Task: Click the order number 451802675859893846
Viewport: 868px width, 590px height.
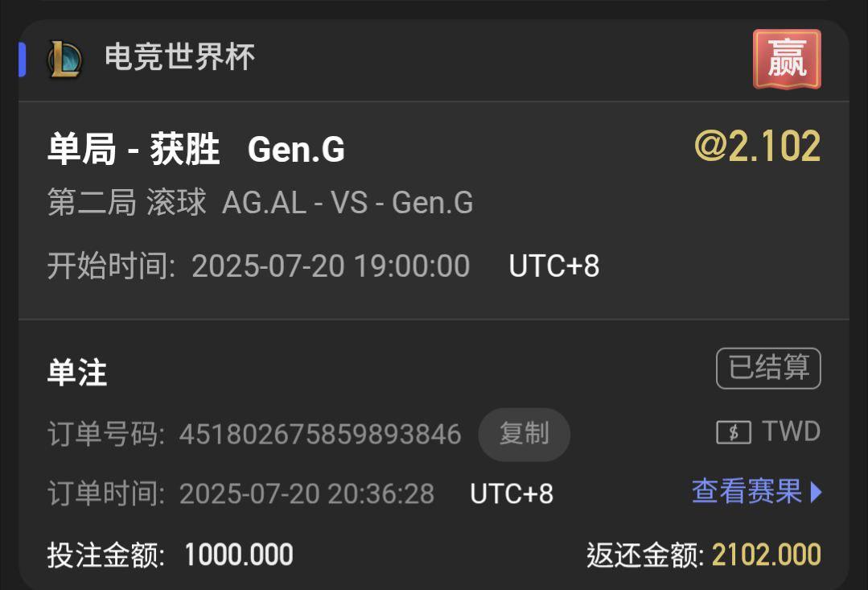Action: point(320,435)
